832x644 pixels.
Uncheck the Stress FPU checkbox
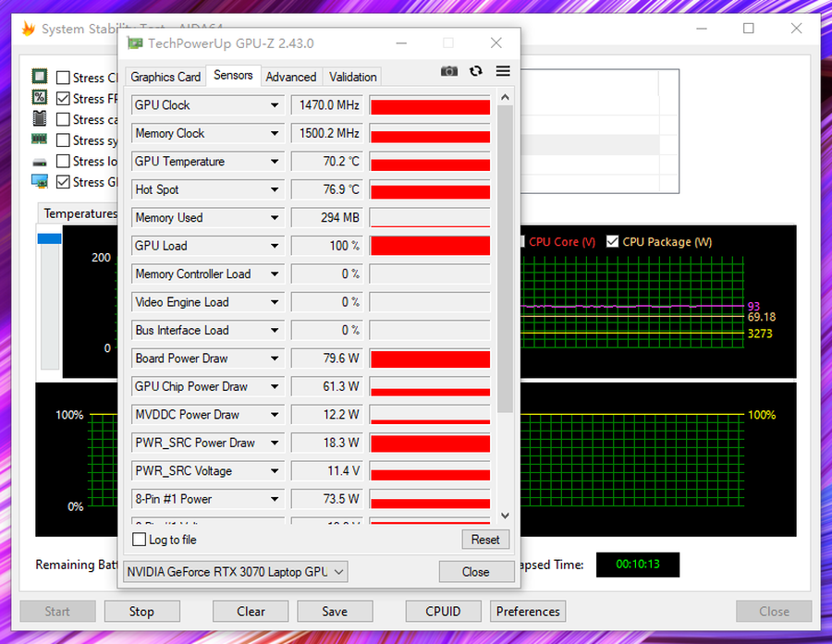pos(63,99)
